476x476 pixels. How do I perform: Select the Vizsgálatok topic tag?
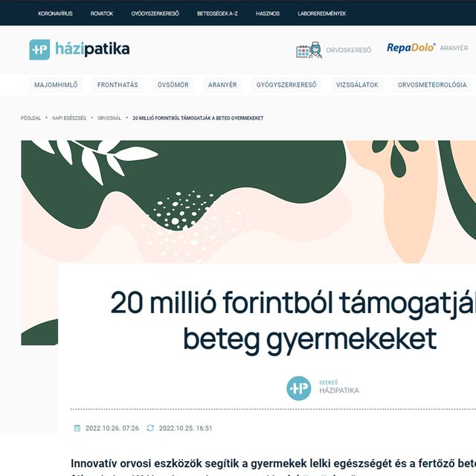pos(357,85)
